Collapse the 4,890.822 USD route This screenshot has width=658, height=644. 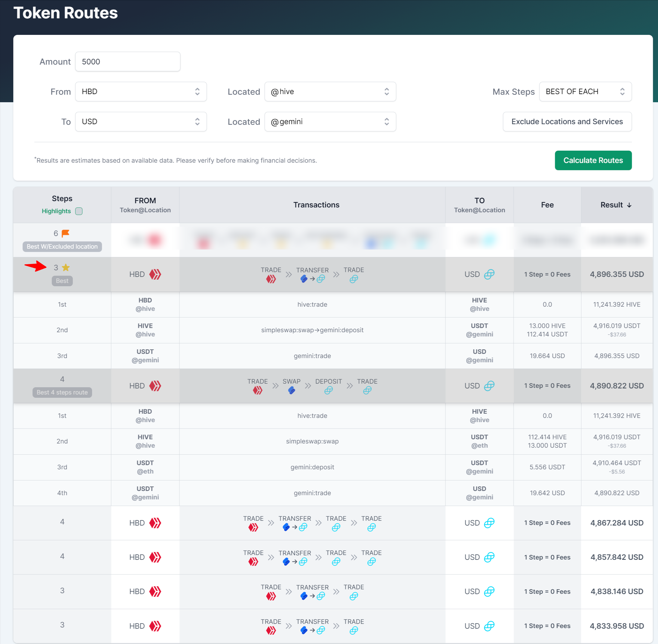333,386
